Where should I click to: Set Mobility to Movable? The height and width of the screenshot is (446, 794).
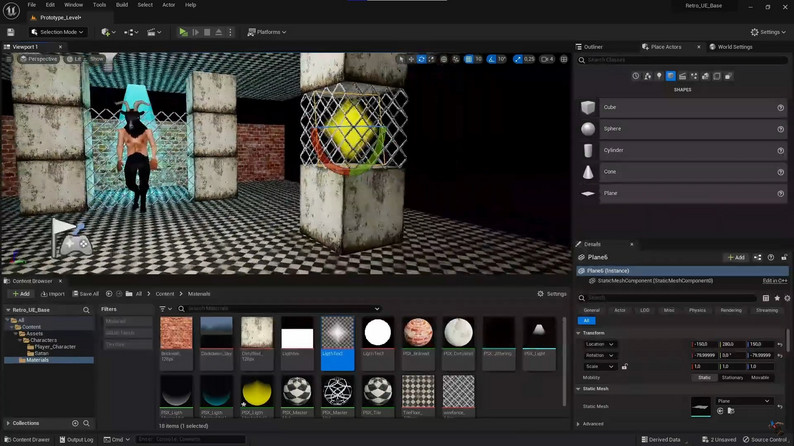tap(760, 378)
